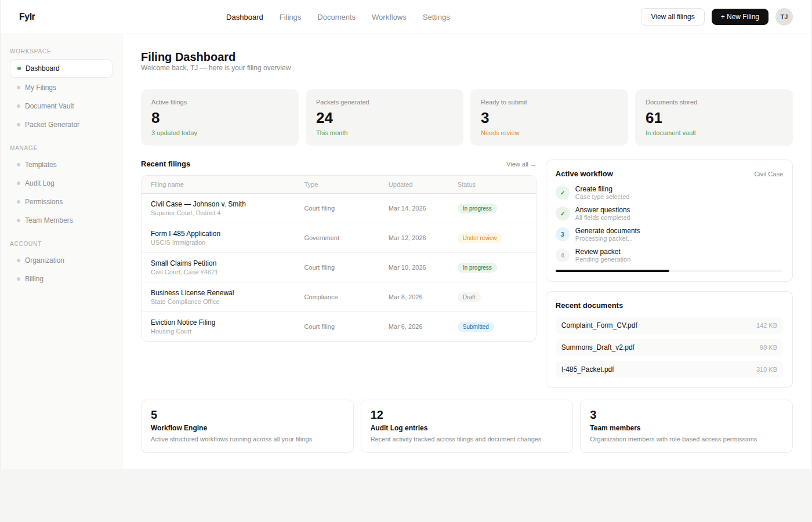Click the Fylr logo
Viewport: 812px width, 522px height.
click(x=27, y=17)
